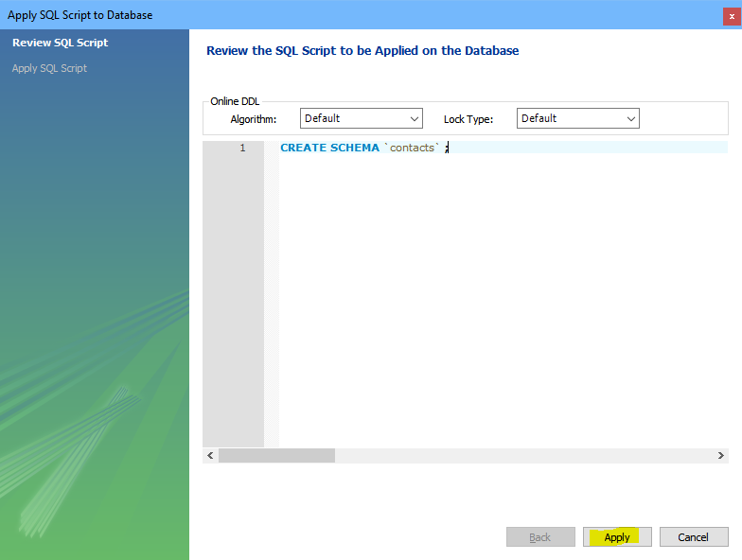This screenshot has height=560, width=742.
Task: Click the scroll right arrow under the editor
Action: pos(720,456)
